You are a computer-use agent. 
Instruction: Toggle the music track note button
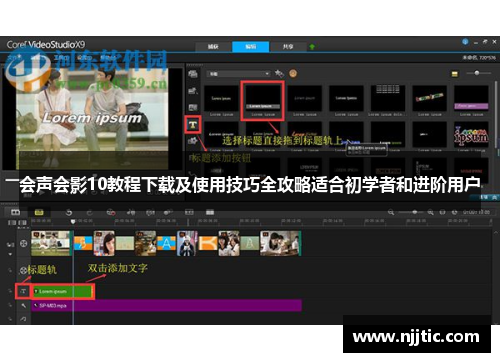click(x=23, y=319)
